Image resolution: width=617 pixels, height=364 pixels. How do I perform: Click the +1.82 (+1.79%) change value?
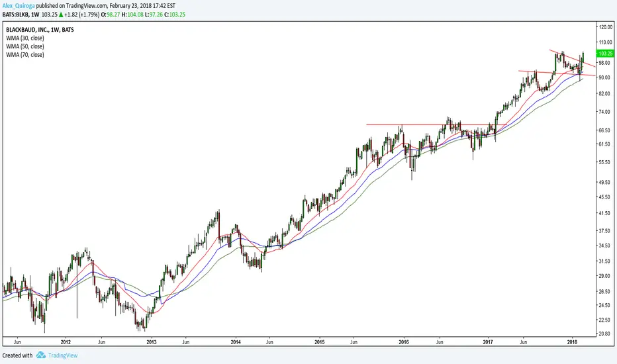82,15
